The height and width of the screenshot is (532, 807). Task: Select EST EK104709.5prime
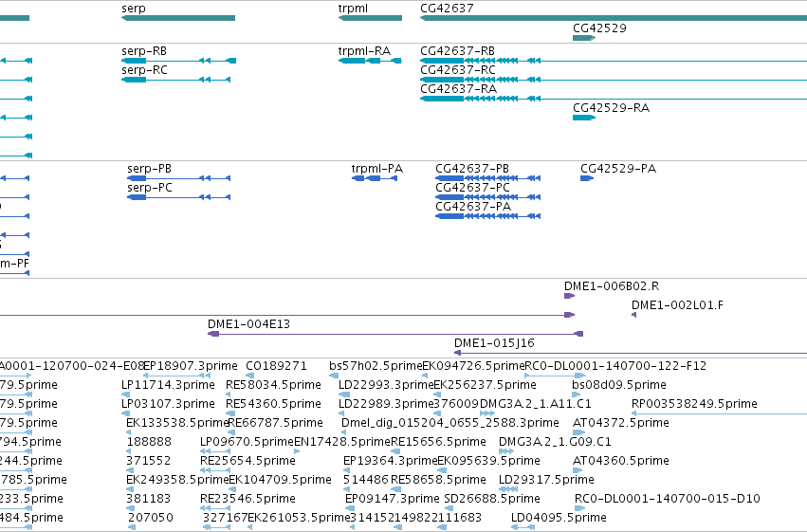click(280, 480)
